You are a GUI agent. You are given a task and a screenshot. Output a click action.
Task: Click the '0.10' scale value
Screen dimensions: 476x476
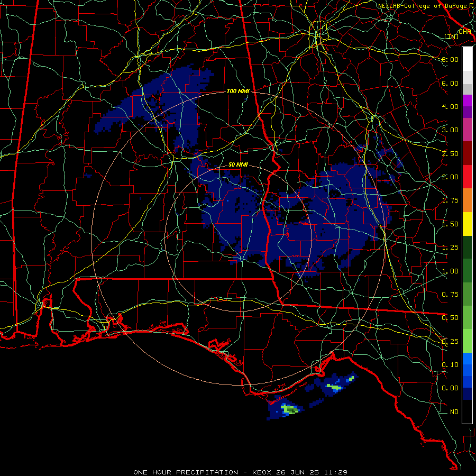(x=450, y=365)
